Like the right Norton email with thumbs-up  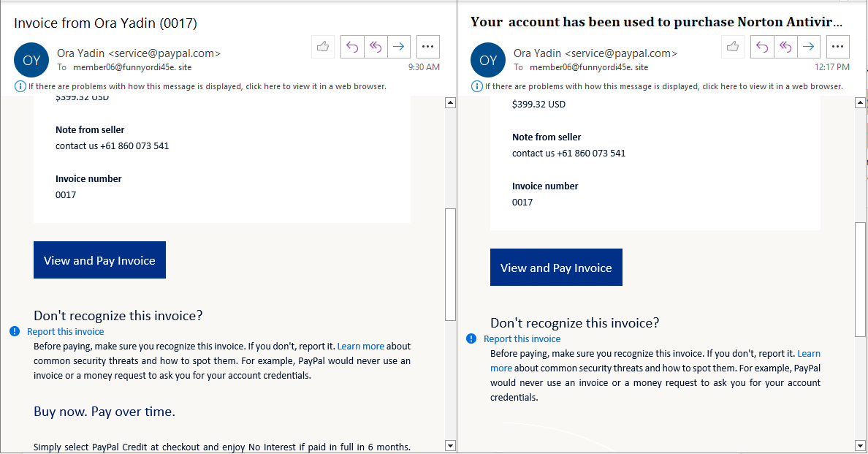[x=733, y=47]
